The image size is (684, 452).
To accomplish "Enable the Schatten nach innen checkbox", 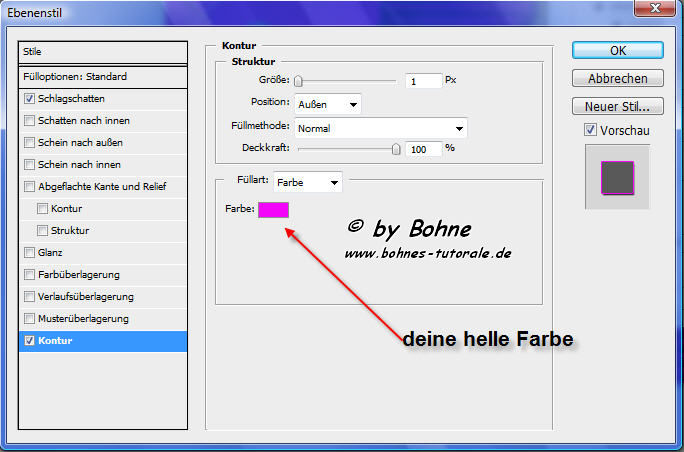I will pyautogui.click(x=30, y=121).
